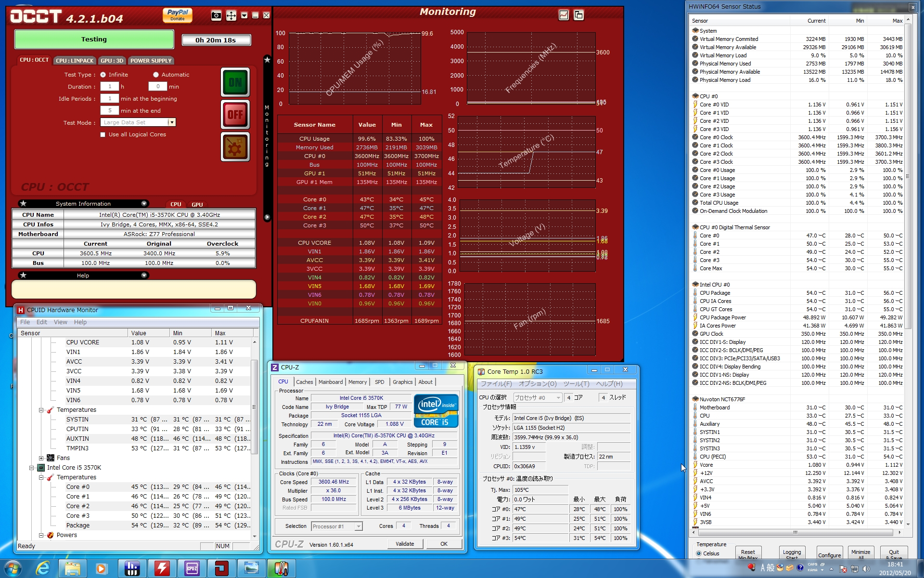
Task: Click the HWiNFO horizontal scrollbar
Action: (x=795, y=532)
